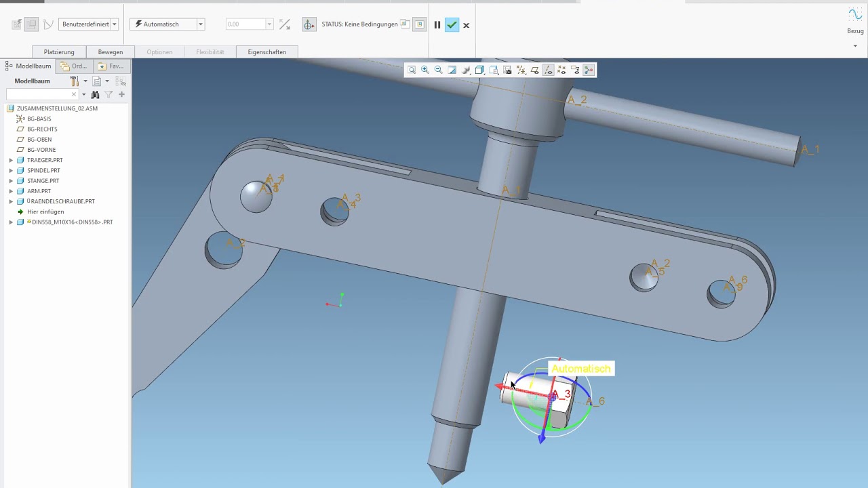Open the Bezug dropdown arrow
The image size is (868, 488).
[x=855, y=46]
